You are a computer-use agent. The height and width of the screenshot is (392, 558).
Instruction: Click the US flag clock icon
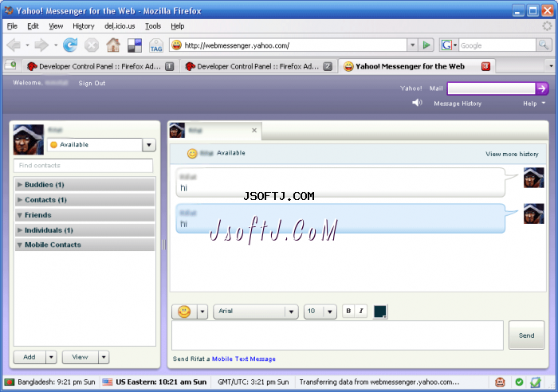[x=107, y=382]
